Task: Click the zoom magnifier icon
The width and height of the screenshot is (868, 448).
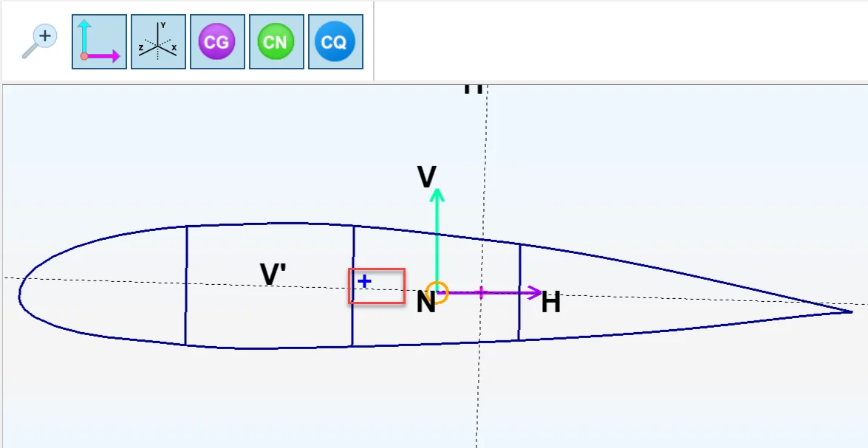Action: pos(39,41)
